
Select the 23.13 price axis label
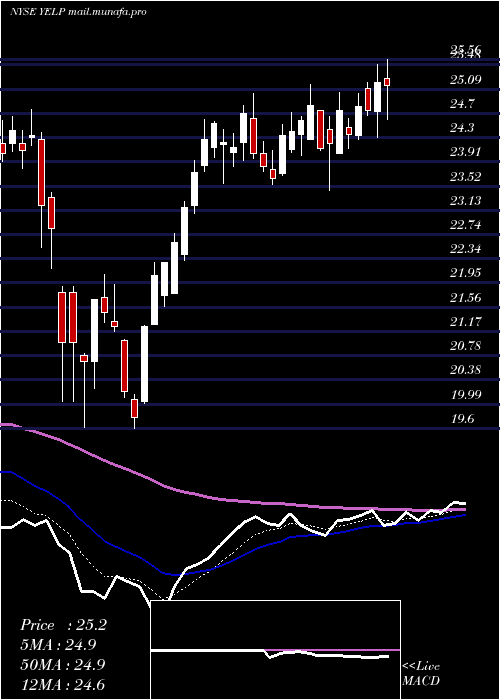pyautogui.click(x=466, y=201)
